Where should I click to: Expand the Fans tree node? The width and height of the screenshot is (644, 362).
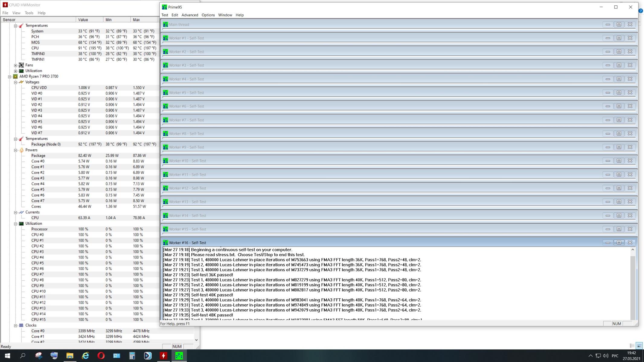point(16,65)
